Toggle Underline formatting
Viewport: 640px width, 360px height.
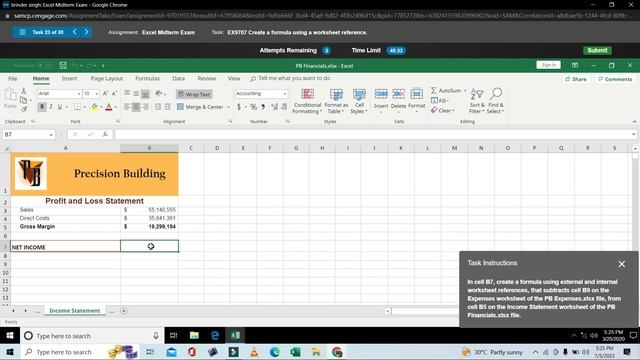click(x=60, y=107)
